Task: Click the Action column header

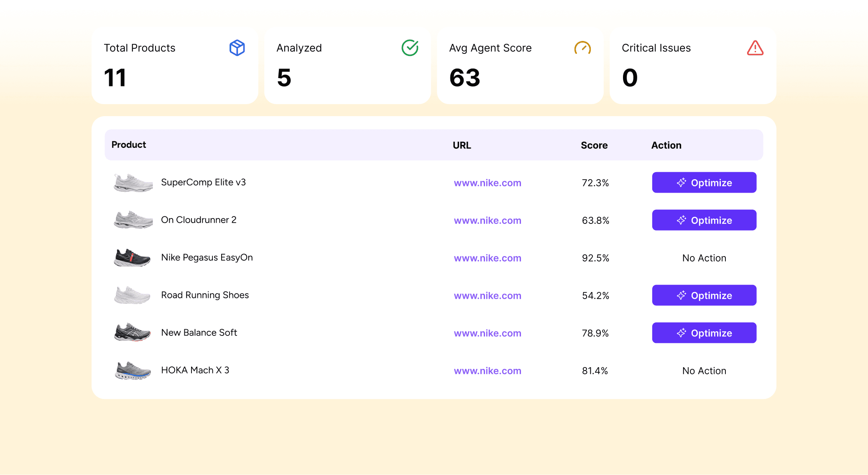Action: click(666, 145)
